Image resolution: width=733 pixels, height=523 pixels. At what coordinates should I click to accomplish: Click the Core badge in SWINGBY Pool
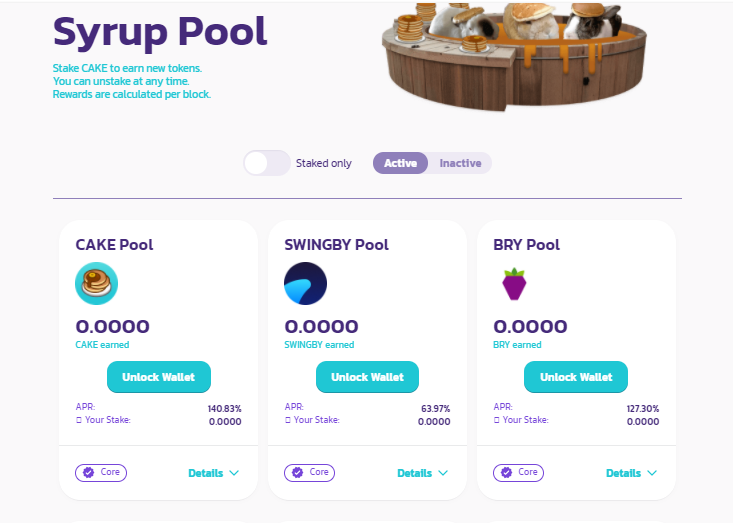309,473
